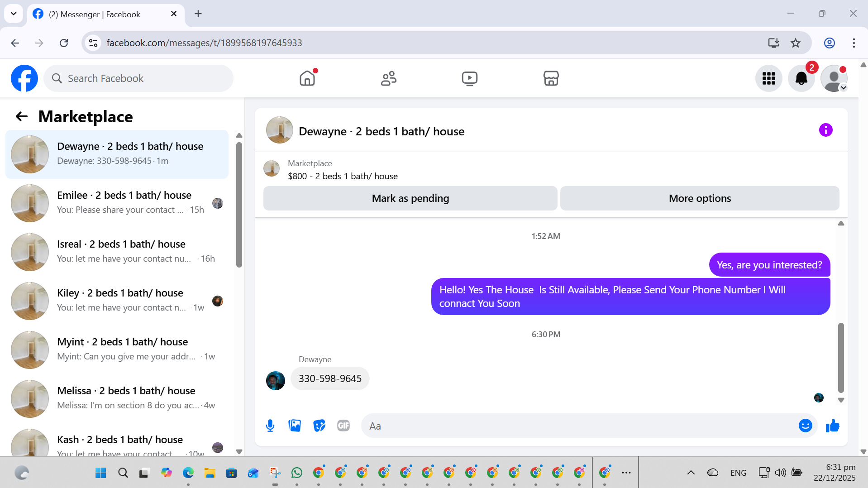Click the browser back button

pyautogui.click(x=15, y=43)
